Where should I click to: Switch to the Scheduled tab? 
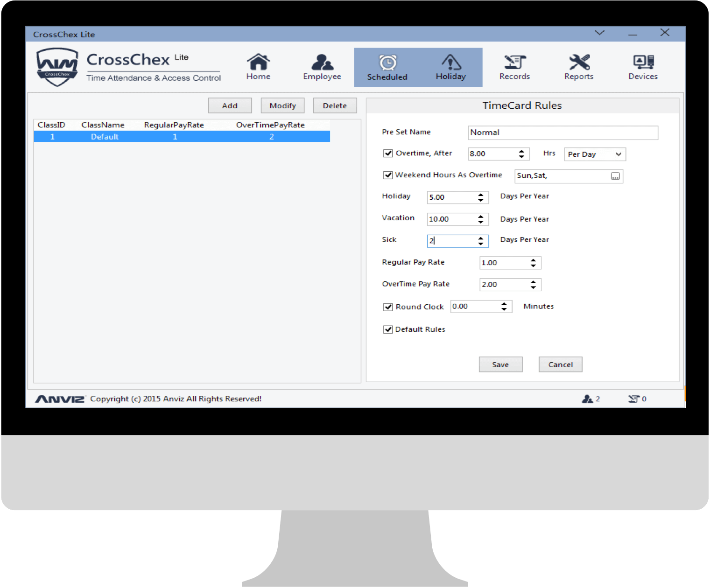coord(387,67)
